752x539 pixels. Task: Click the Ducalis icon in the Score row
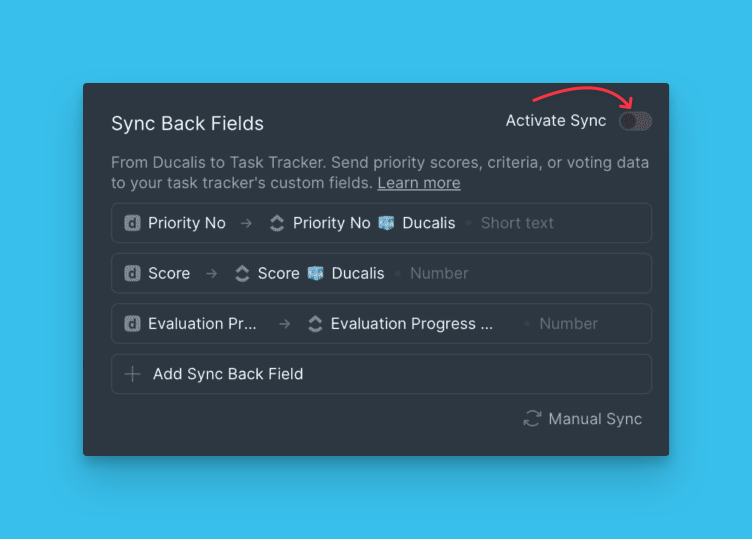132,273
